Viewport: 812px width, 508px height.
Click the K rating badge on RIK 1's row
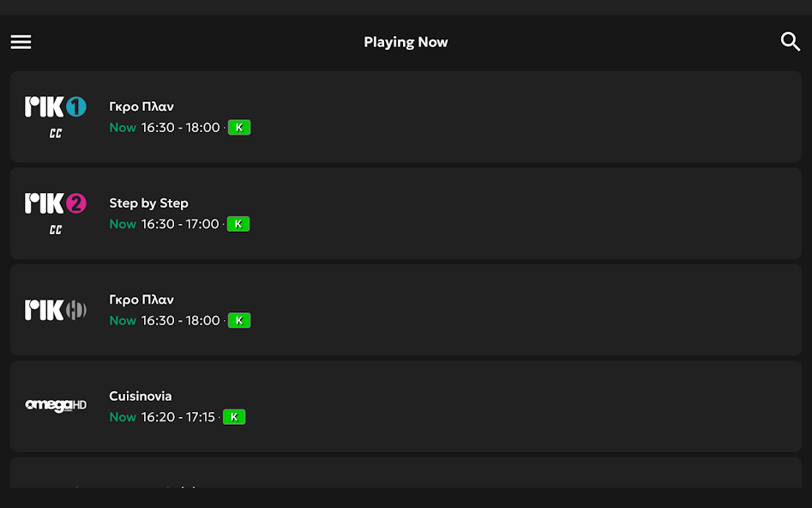click(239, 128)
